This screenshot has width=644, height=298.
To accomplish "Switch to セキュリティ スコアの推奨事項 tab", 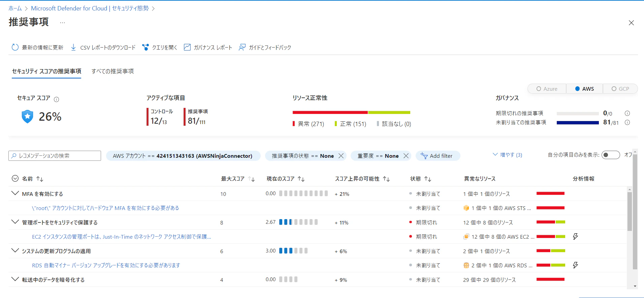I will tap(46, 71).
